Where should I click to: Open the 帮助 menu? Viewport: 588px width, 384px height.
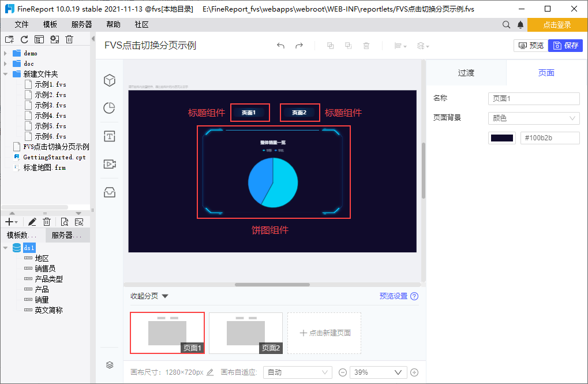click(113, 25)
